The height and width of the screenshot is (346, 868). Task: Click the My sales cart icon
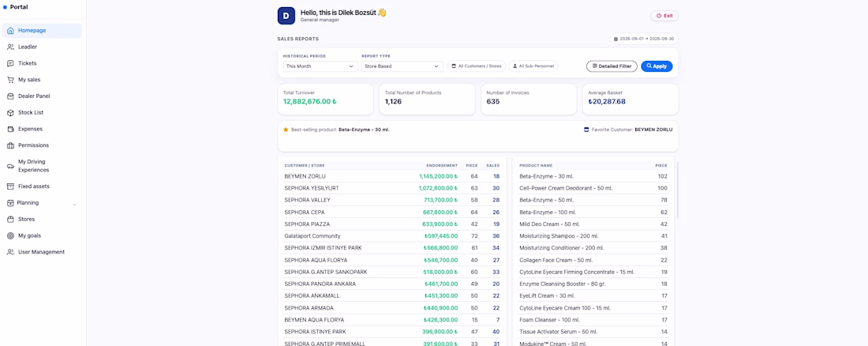10,80
